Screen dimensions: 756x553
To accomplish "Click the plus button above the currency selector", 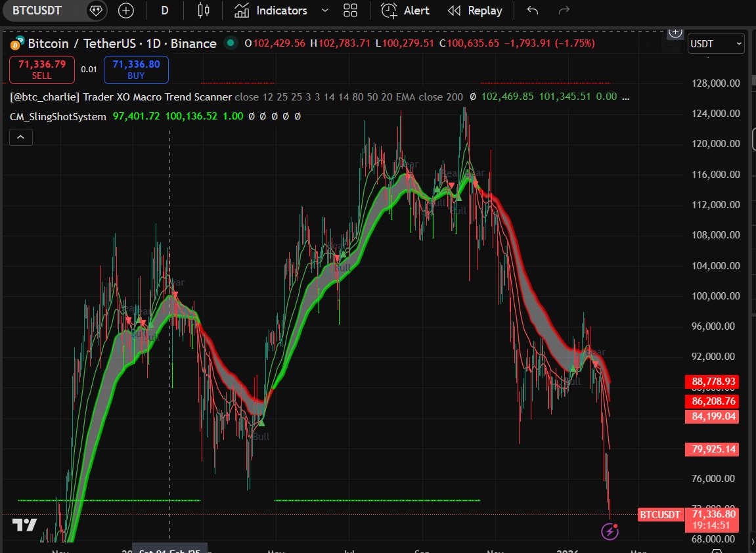I will click(x=675, y=32).
